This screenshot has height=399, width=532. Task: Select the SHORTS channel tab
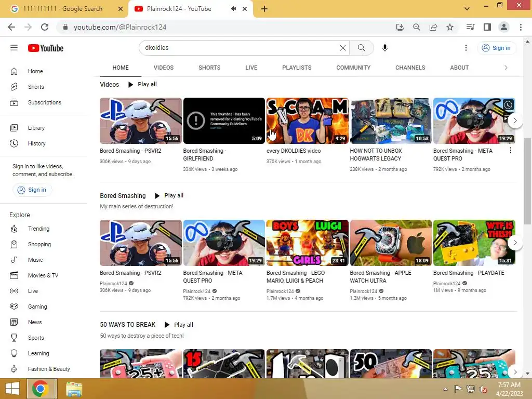(209, 68)
